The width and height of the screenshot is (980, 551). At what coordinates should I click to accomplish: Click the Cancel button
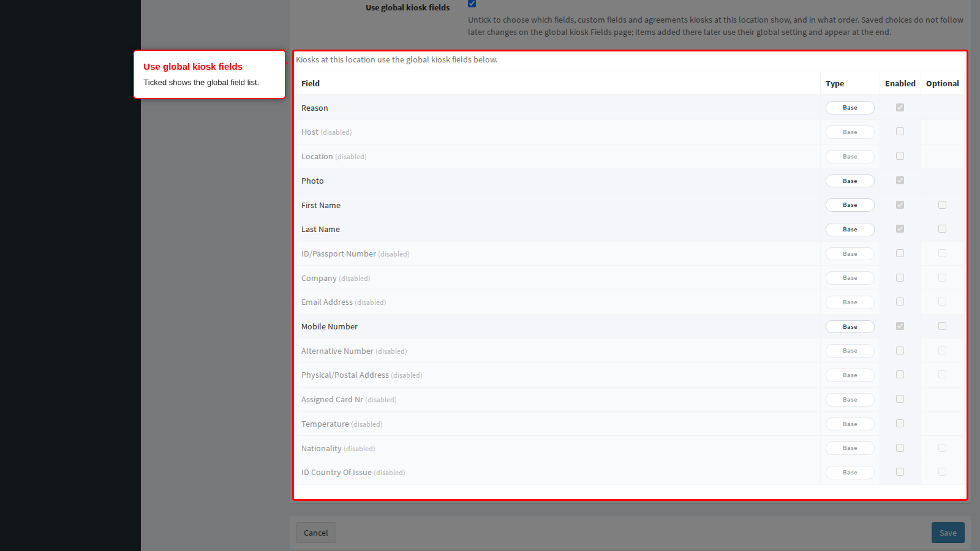pyautogui.click(x=316, y=533)
